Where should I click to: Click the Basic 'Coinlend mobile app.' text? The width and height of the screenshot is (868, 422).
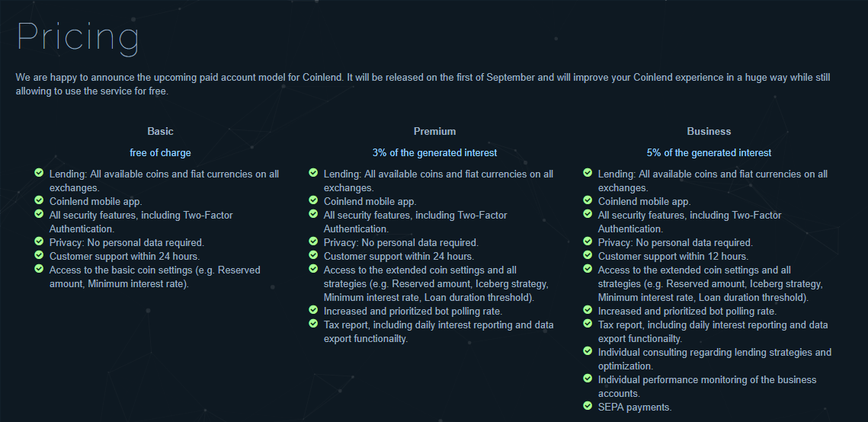coord(96,202)
